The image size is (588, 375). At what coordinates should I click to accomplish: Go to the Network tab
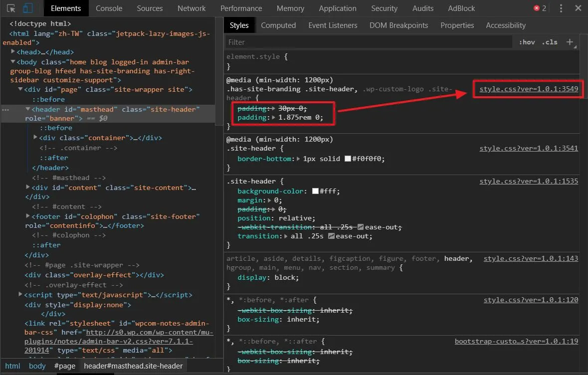click(191, 8)
